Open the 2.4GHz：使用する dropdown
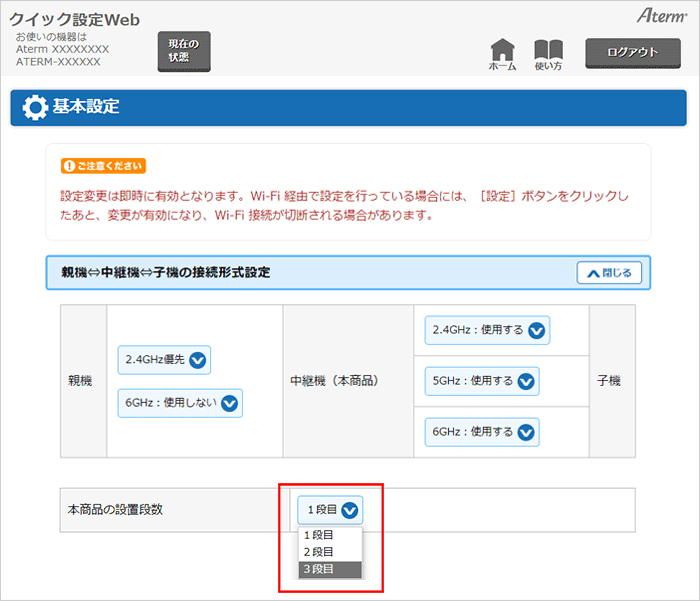 click(x=487, y=330)
